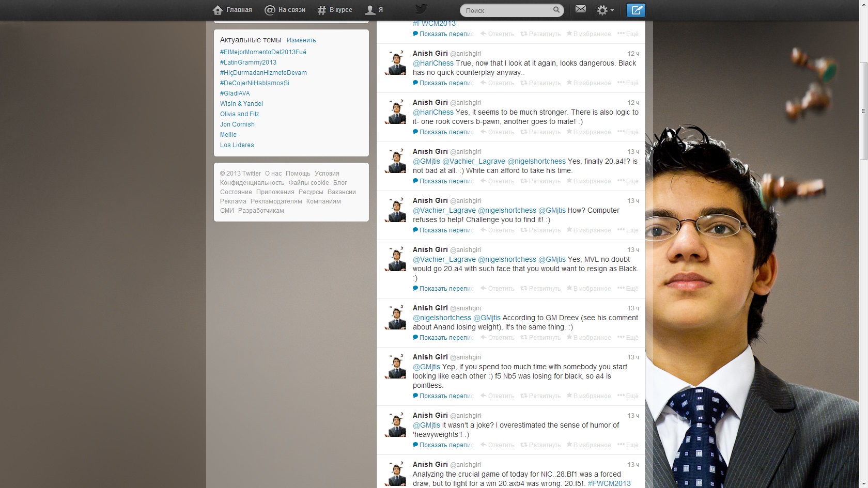This screenshot has height=488, width=868.
Task: Click the Twitter bird logo in top bar
Action: pyautogui.click(x=421, y=9)
